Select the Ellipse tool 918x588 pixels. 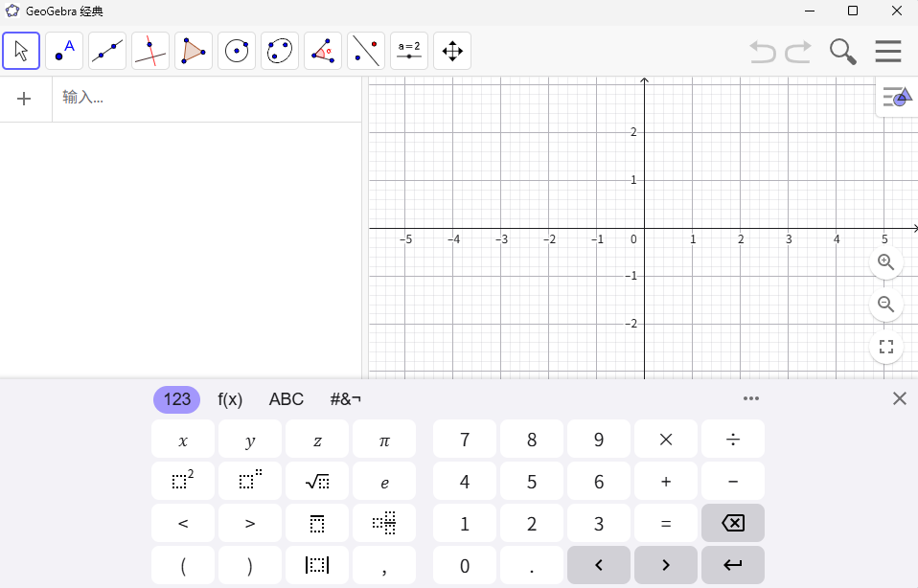(x=280, y=50)
